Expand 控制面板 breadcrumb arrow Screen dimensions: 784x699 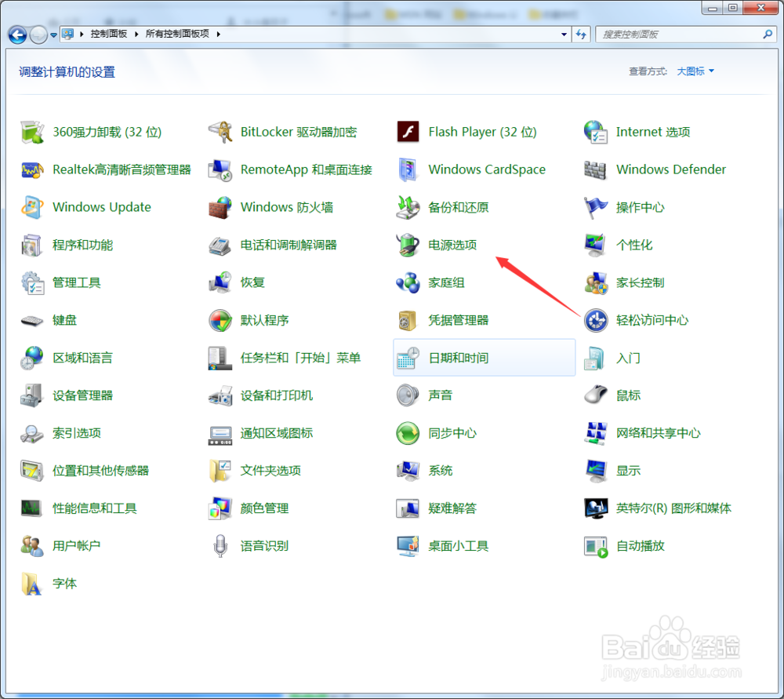click(x=136, y=34)
